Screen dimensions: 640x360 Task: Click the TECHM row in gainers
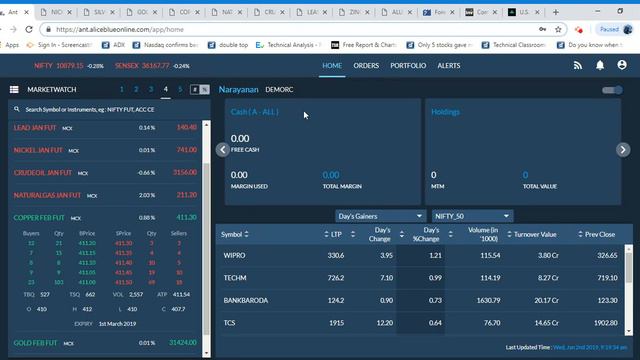420,278
